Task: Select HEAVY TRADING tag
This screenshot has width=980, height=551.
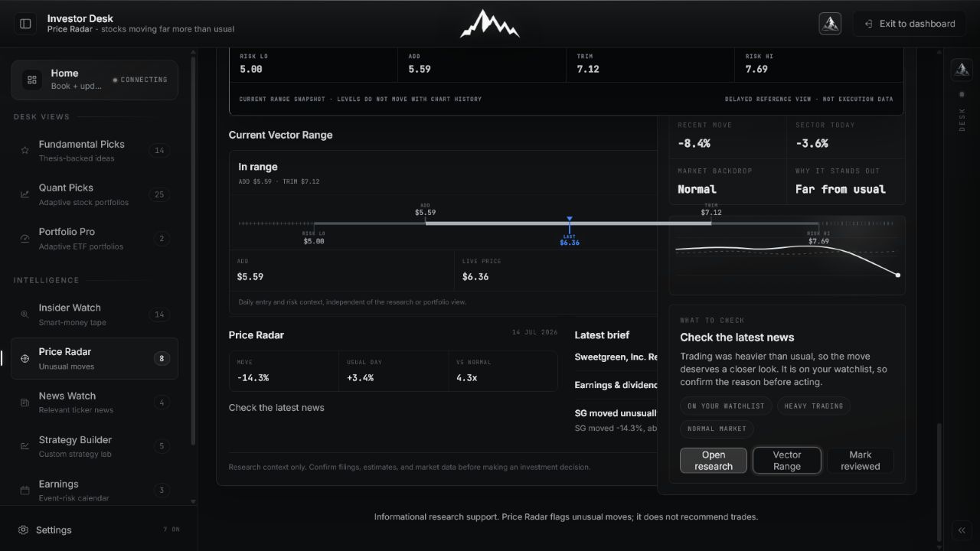Action: pos(814,406)
